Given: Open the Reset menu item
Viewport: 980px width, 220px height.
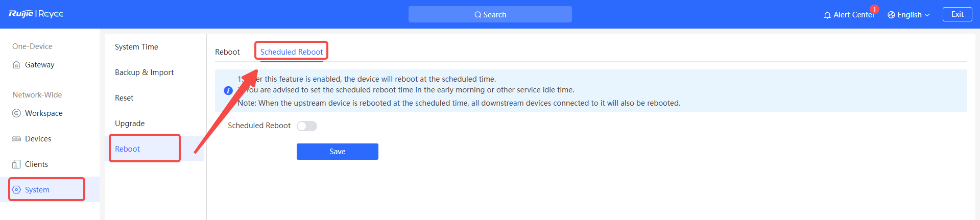Looking at the screenshot, I should [x=124, y=98].
